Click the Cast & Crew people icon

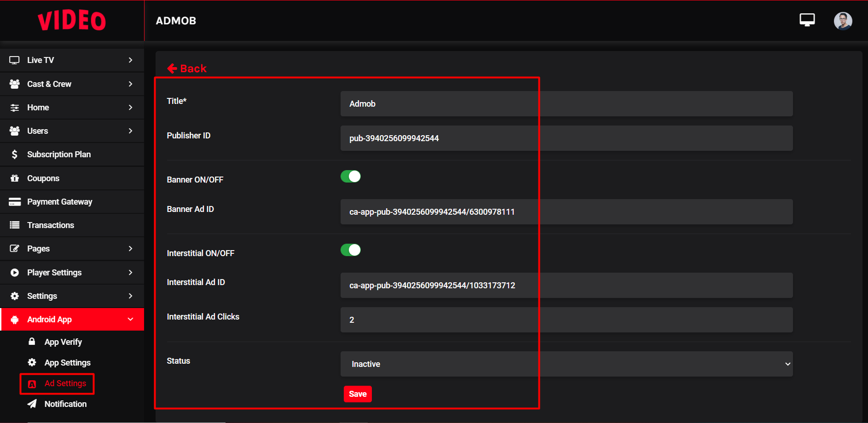tap(14, 84)
